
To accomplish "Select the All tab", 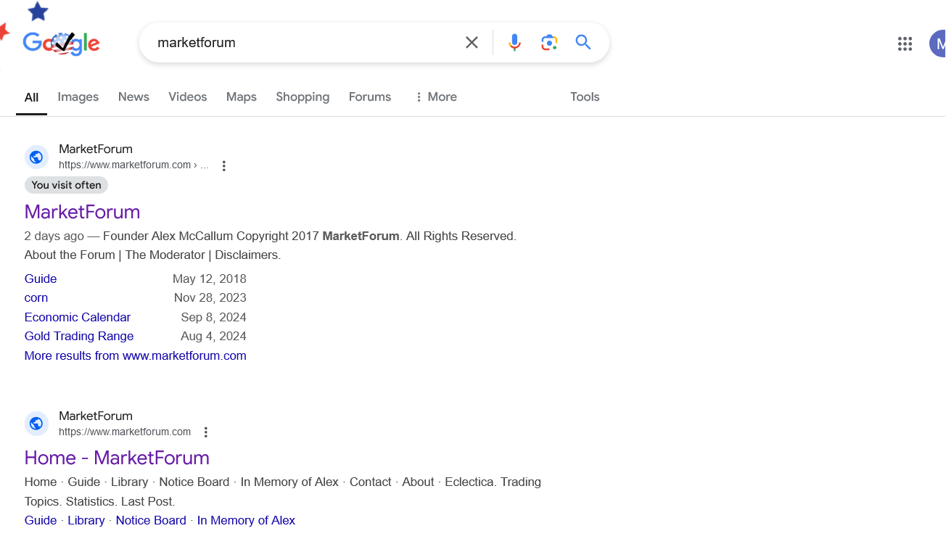I will pyautogui.click(x=31, y=97).
